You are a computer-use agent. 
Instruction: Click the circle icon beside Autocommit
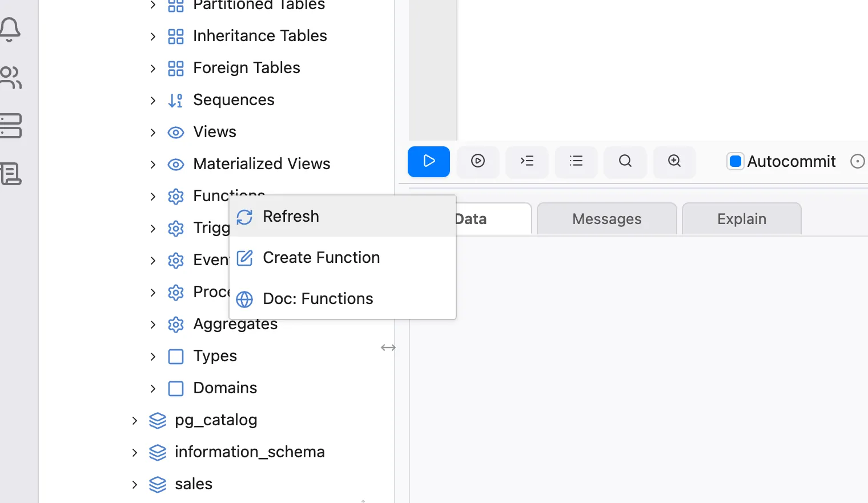point(857,162)
